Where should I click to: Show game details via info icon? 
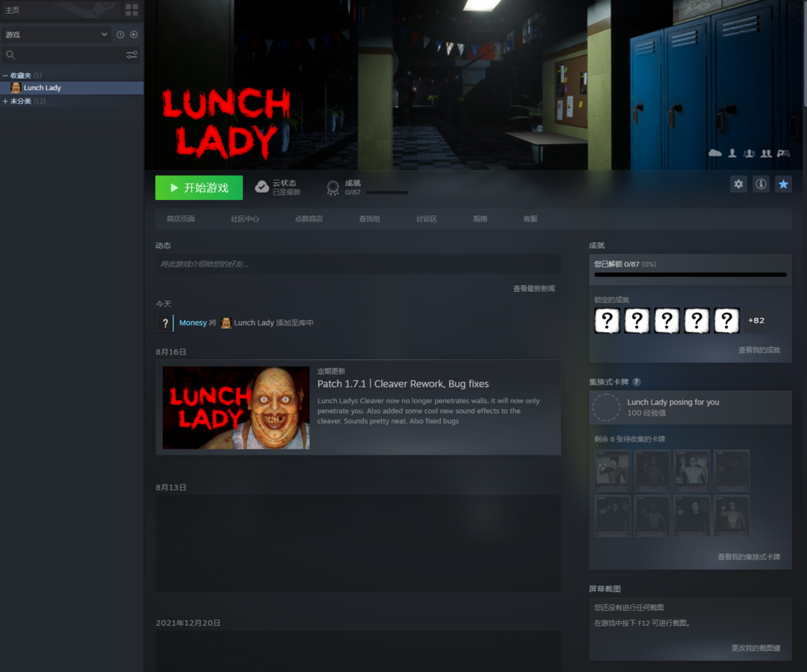coord(761,184)
